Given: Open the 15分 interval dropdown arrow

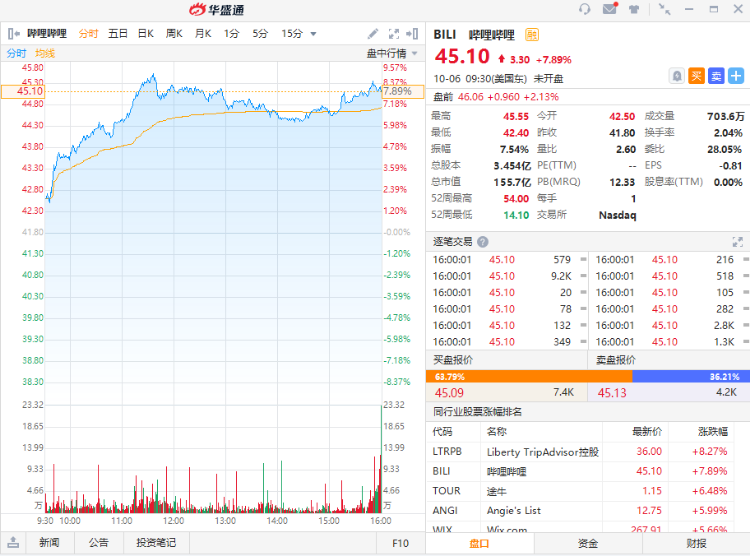Looking at the screenshot, I should pyautogui.click(x=313, y=33).
